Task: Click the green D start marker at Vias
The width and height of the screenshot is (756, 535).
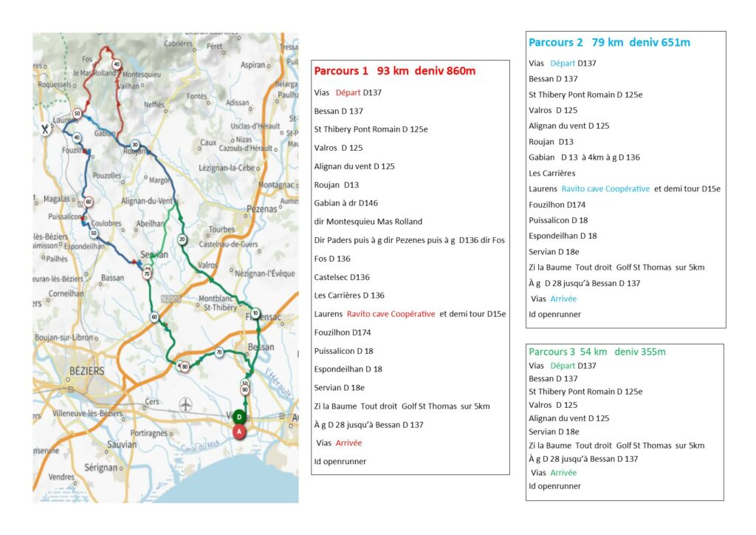Action: coord(239,417)
